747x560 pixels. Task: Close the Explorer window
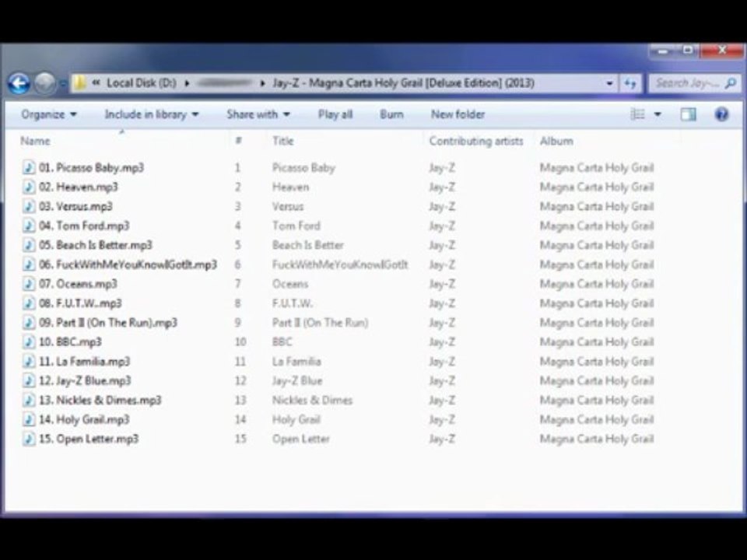722,50
